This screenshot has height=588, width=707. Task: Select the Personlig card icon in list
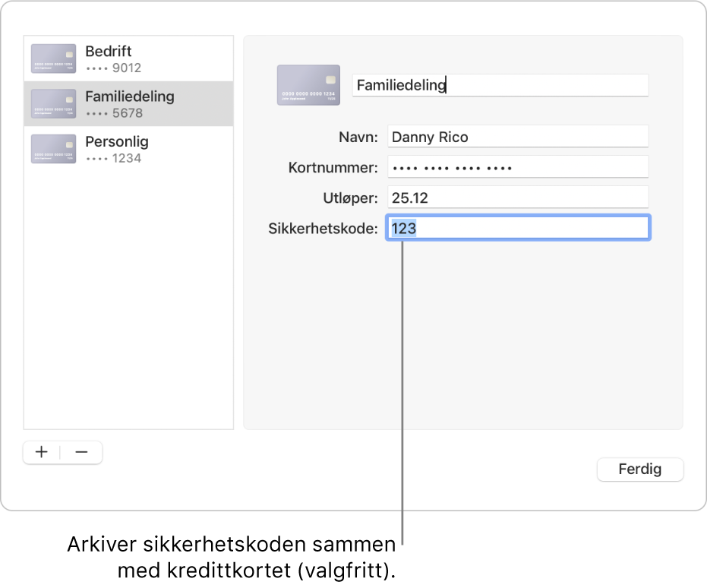click(x=53, y=149)
